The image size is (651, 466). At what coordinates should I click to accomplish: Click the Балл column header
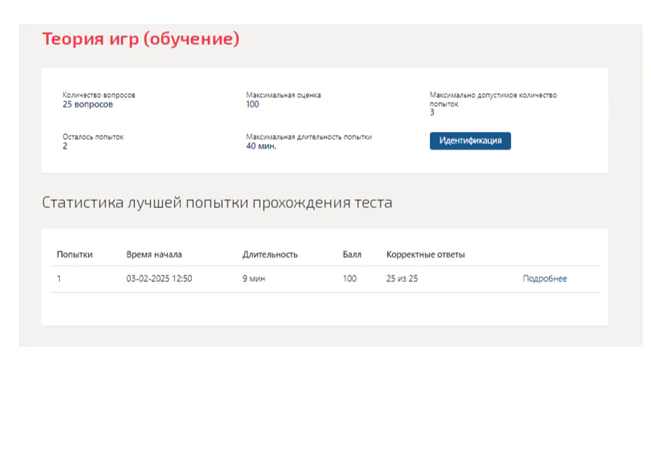[x=352, y=255]
